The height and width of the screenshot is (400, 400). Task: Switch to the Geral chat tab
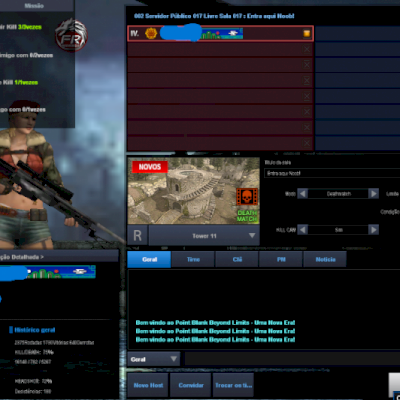pos(149,259)
